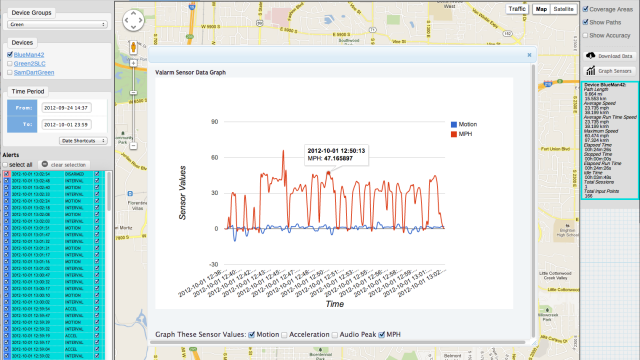
Task: Close the Valarm Sensor Data Graph dialog
Action: 529,55
